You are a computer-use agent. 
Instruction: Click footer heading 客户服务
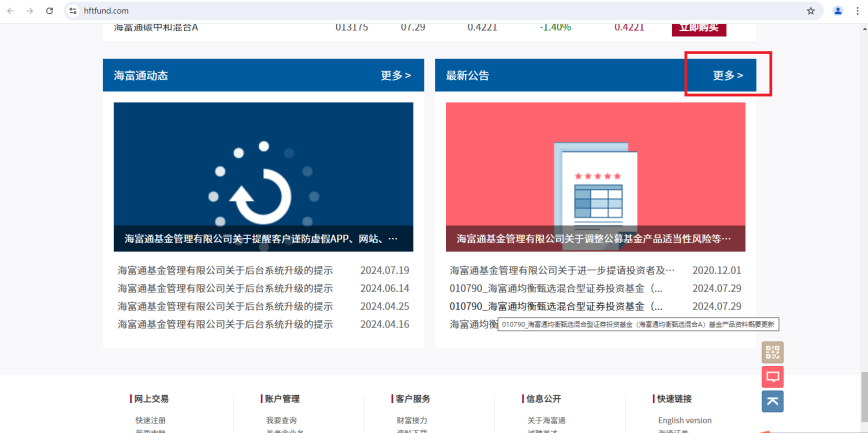tap(413, 399)
